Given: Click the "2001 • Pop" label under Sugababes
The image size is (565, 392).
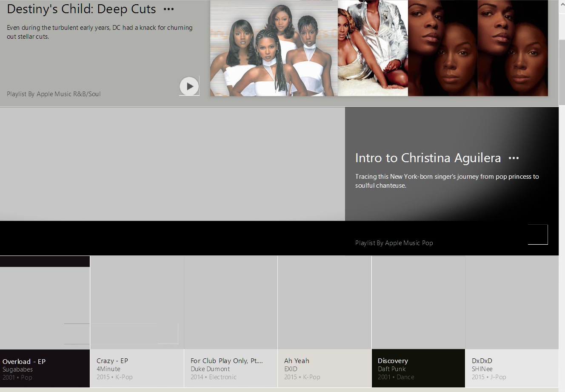Looking at the screenshot, I should tap(17, 378).
